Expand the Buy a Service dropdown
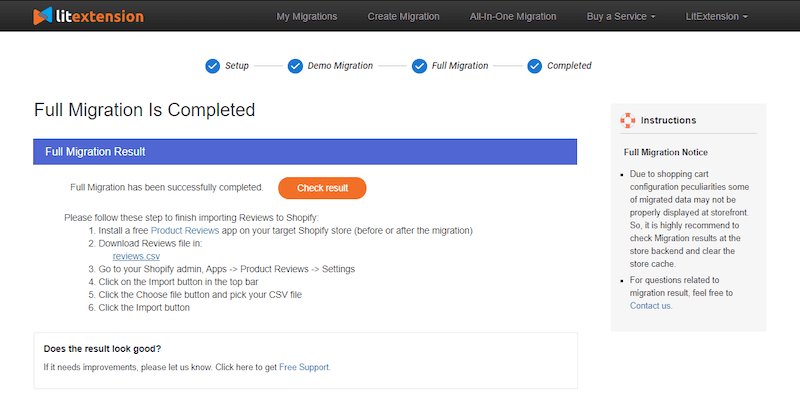 (x=621, y=16)
